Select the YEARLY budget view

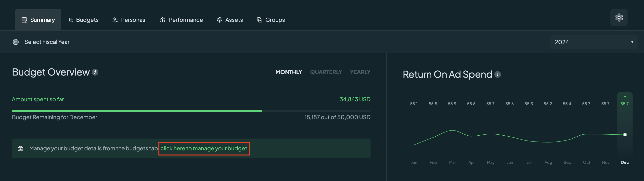coord(360,72)
